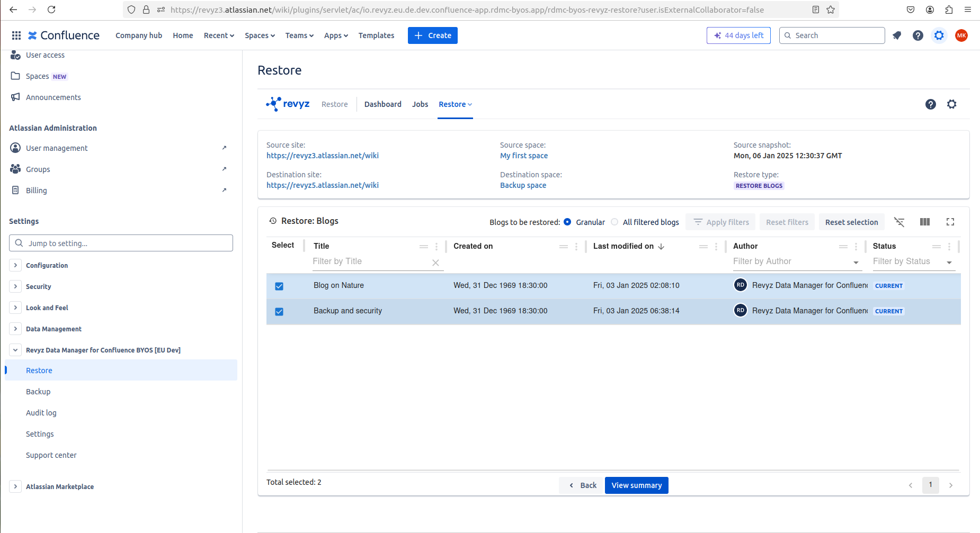
Task: Click page number 1 in pagination
Action: [x=931, y=485]
